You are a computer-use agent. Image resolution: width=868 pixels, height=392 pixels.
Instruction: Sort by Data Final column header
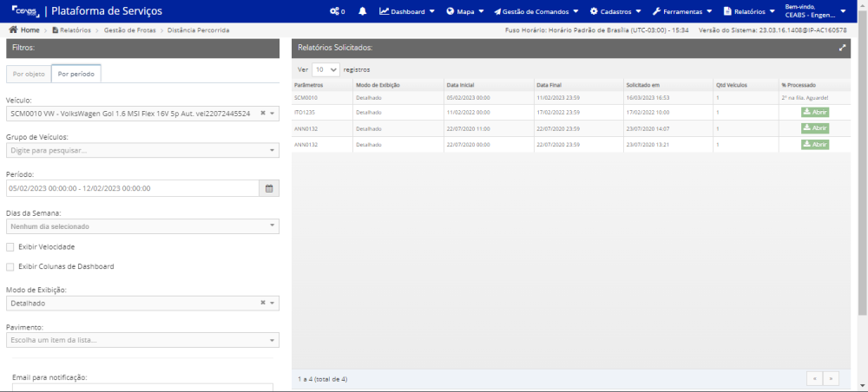(x=578, y=85)
